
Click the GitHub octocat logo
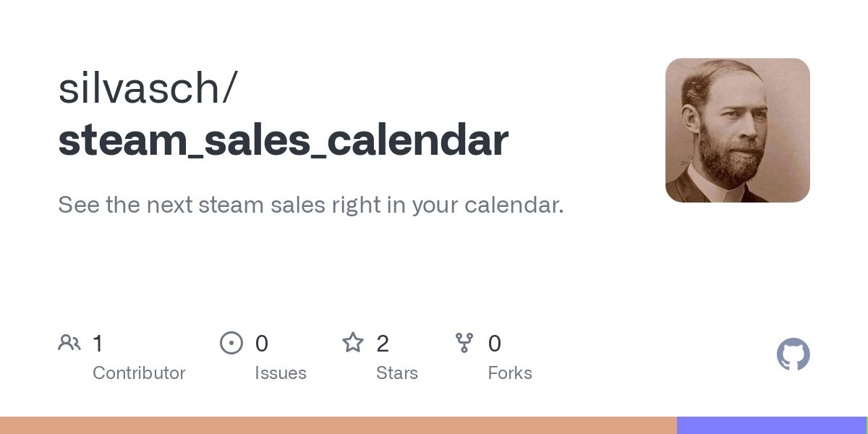tap(793, 354)
